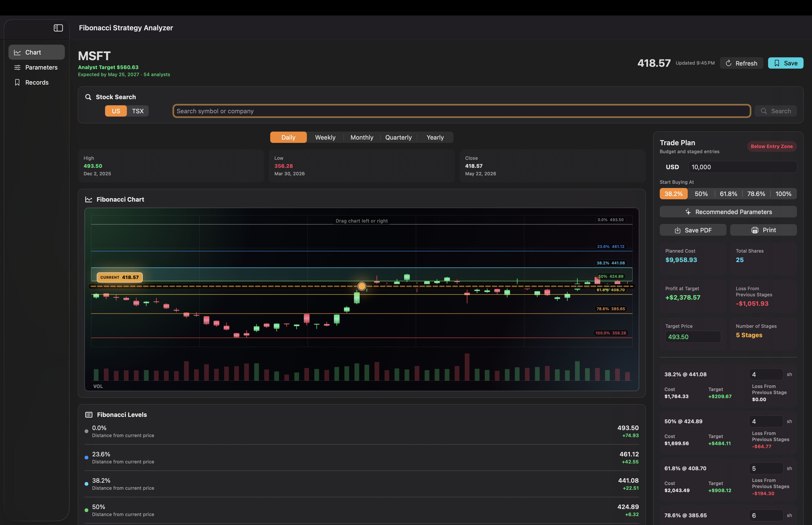Switch to the Weekly timeframe tab
Screen dimensions: 812x525
pyautogui.click(x=325, y=137)
